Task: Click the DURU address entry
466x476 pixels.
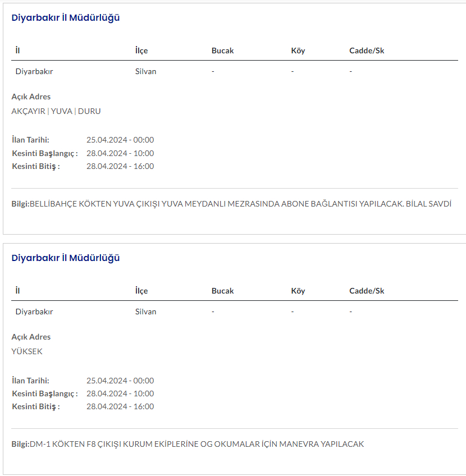Action: coord(89,111)
